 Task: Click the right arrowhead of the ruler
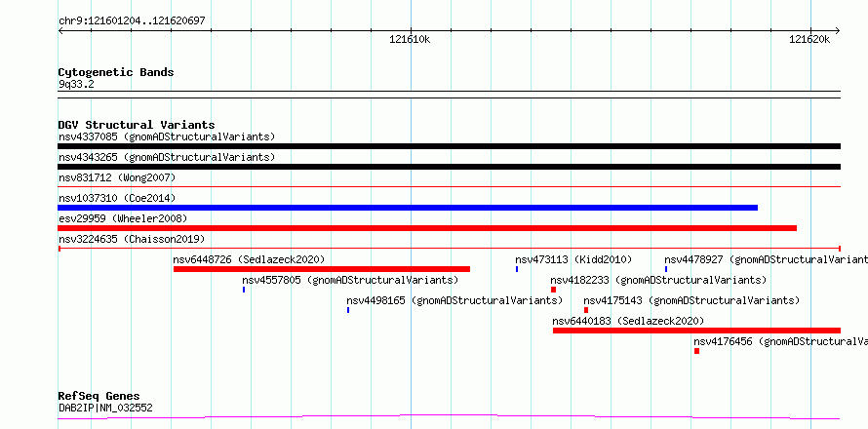837,30
